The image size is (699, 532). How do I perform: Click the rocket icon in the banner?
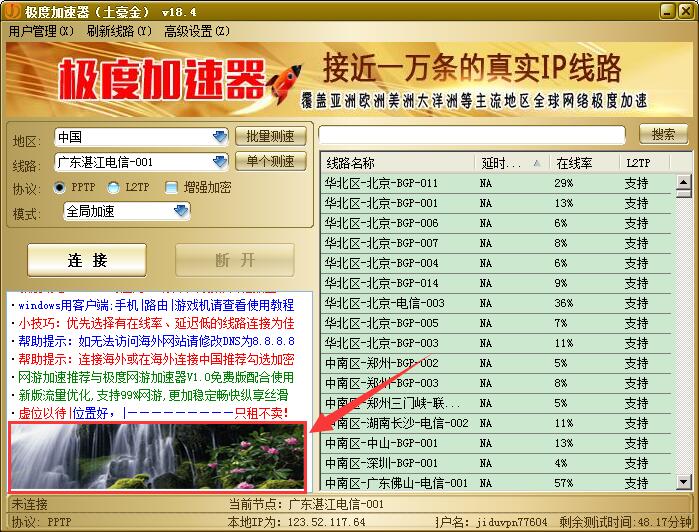284,83
